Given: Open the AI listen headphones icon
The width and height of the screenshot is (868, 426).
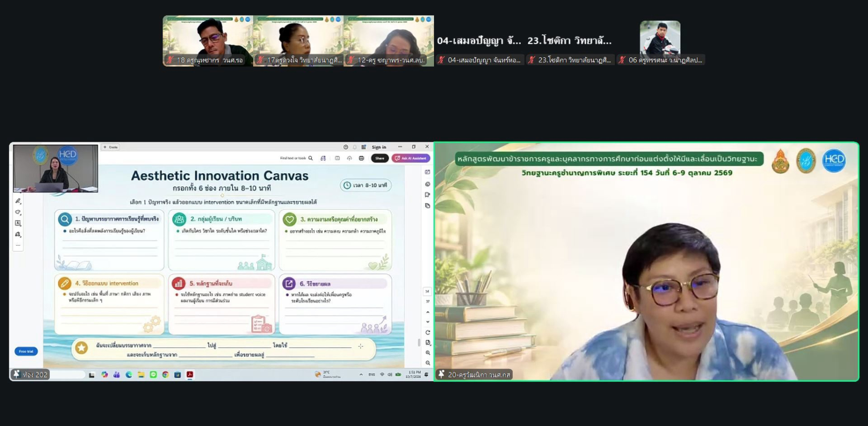Looking at the screenshot, I should [x=323, y=158].
